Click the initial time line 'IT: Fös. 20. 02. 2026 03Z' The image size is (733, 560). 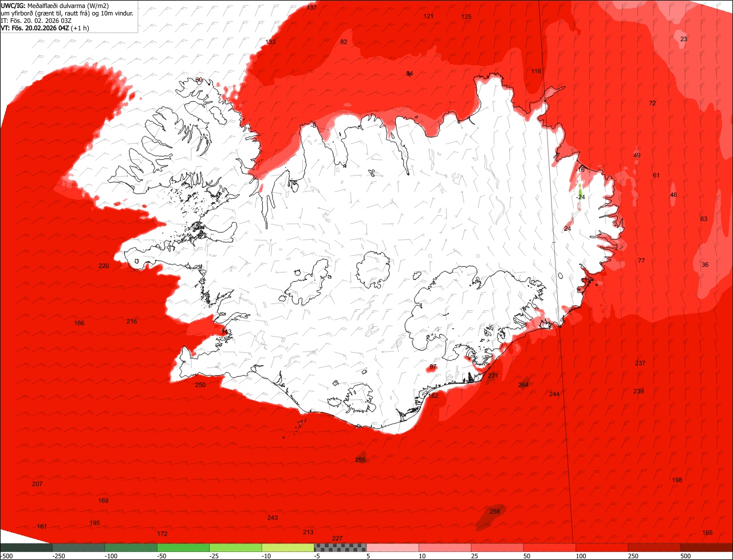(x=36, y=21)
